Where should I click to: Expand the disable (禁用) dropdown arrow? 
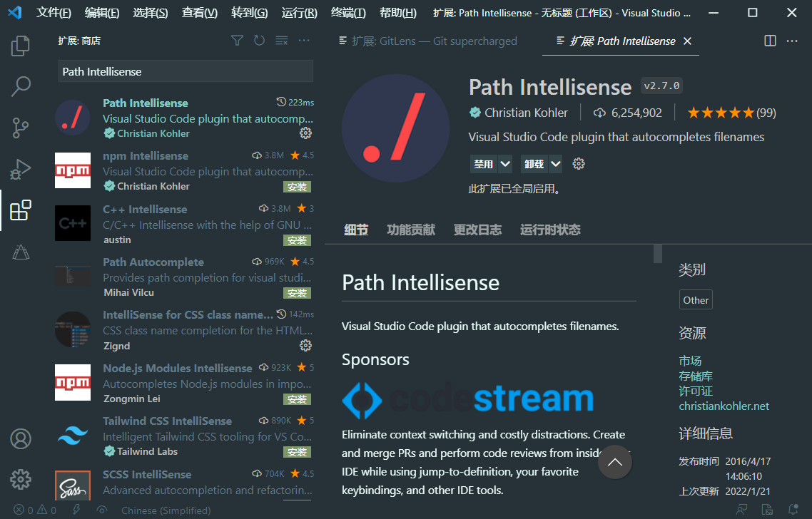tap(505, 164)
